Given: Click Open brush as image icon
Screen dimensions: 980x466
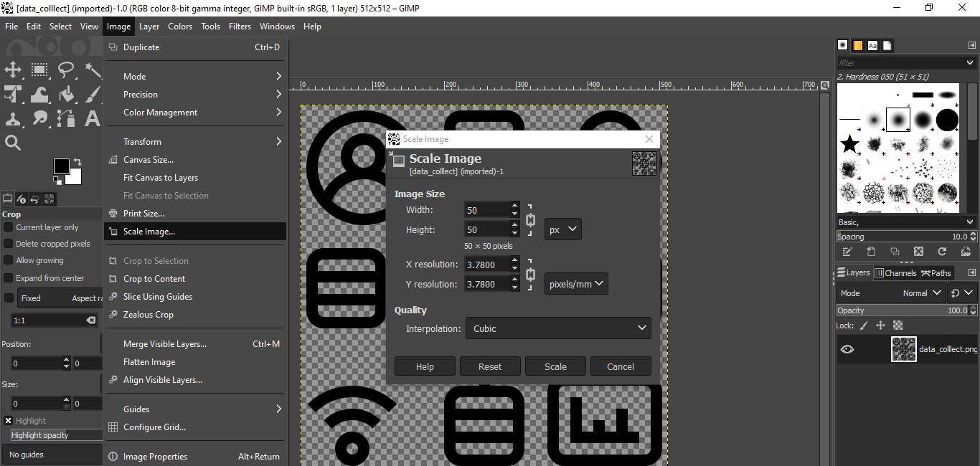Looking at the screenshot, I should [x=966, y=252].
